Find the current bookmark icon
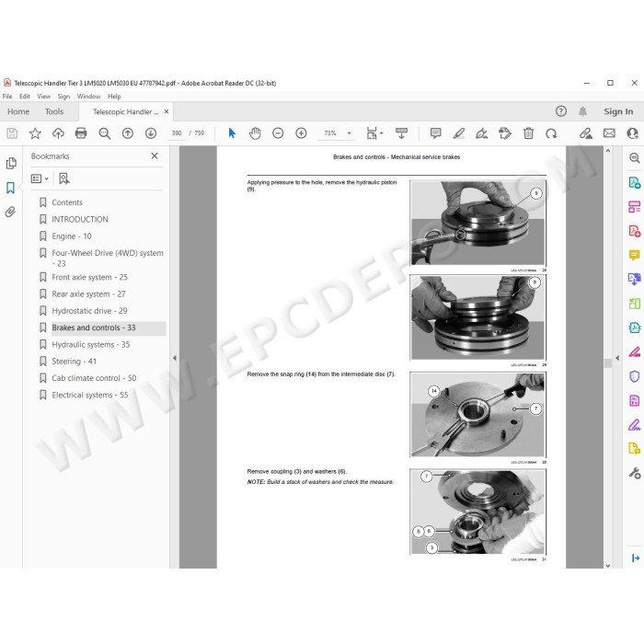This screenshot has height=644, width=644. (x=64, y=178)
